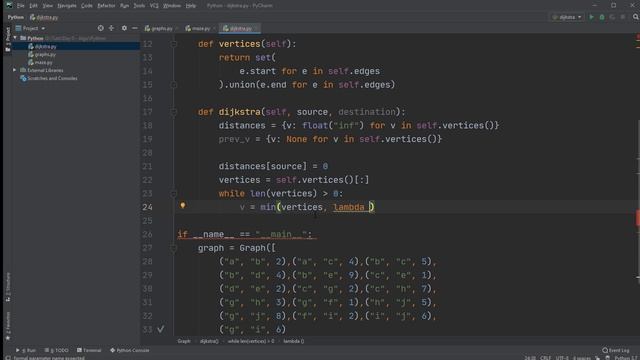This screenshot has width=640, height=360.
Task: Click fold end marker at line 15
Action: (173, 84)
